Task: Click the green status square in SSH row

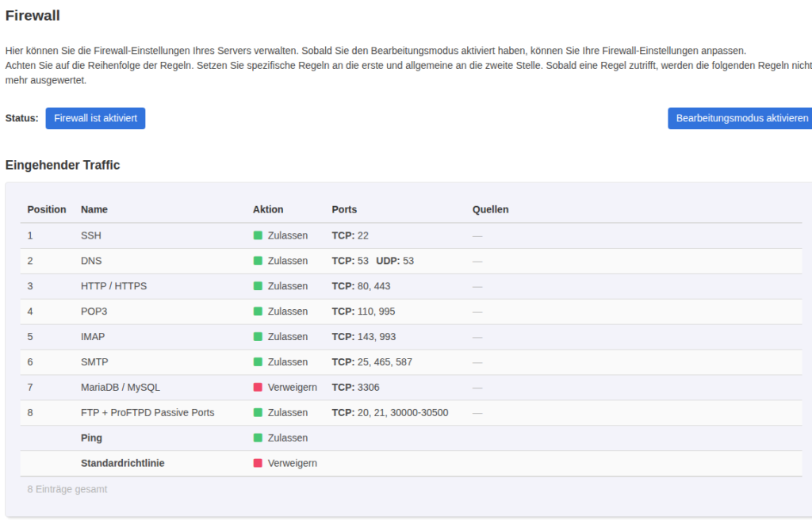Action: [x=258, y=235]
